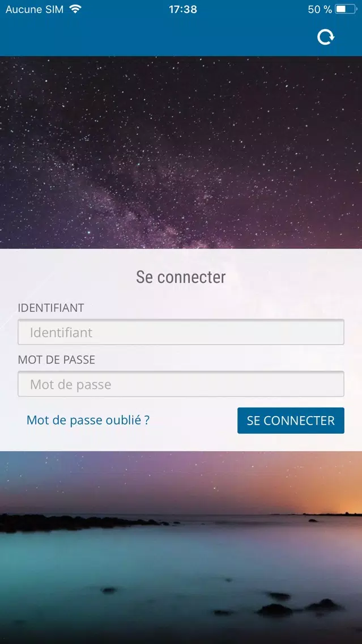
Task: Click the MOT DE PASSE label
Action: 56,360
